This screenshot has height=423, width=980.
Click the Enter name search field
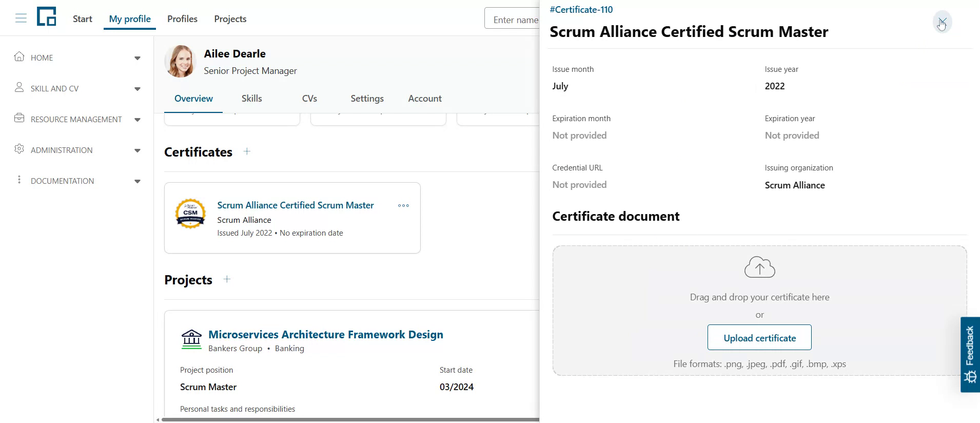pyautogui.click(x=512, y=19)
